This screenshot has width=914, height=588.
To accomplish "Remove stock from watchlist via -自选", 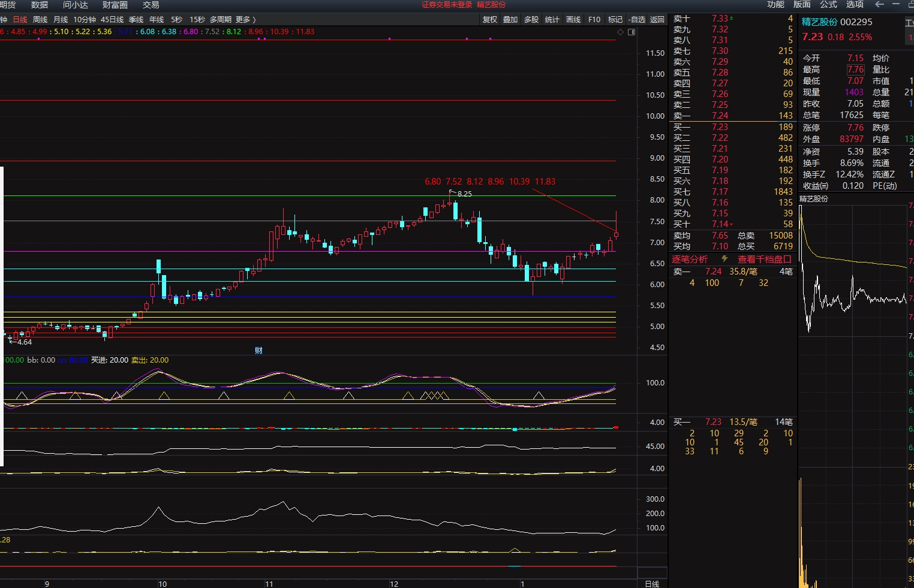I will click(x=637, y=20).
